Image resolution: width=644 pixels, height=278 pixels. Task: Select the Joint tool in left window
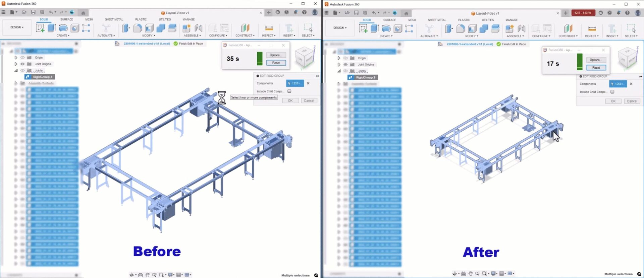point(199,28)
